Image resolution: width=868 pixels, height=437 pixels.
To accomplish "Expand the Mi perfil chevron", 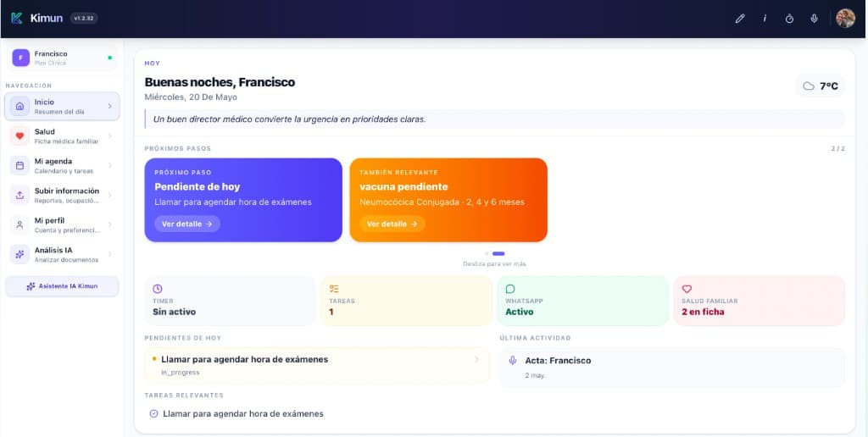I will point(109,224).
